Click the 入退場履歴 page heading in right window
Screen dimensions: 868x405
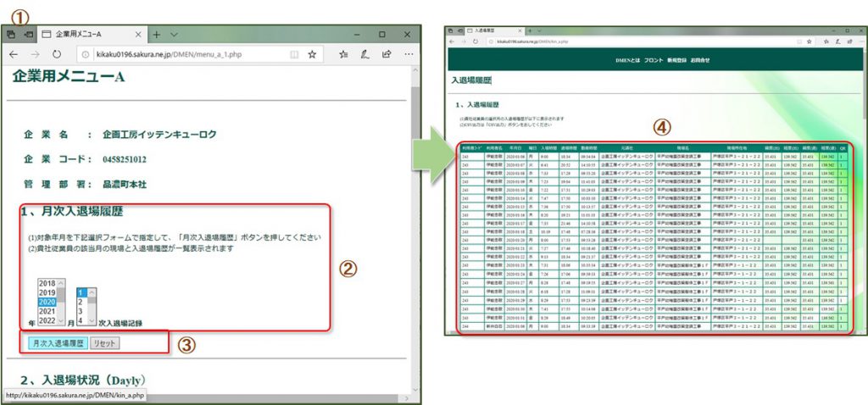(471, 80)
